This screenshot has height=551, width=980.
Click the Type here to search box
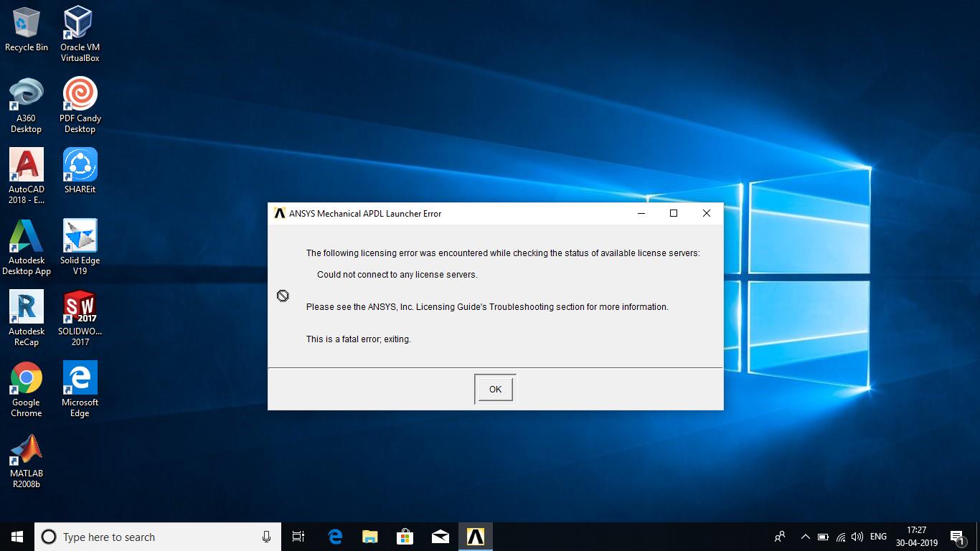coord(158,537)
